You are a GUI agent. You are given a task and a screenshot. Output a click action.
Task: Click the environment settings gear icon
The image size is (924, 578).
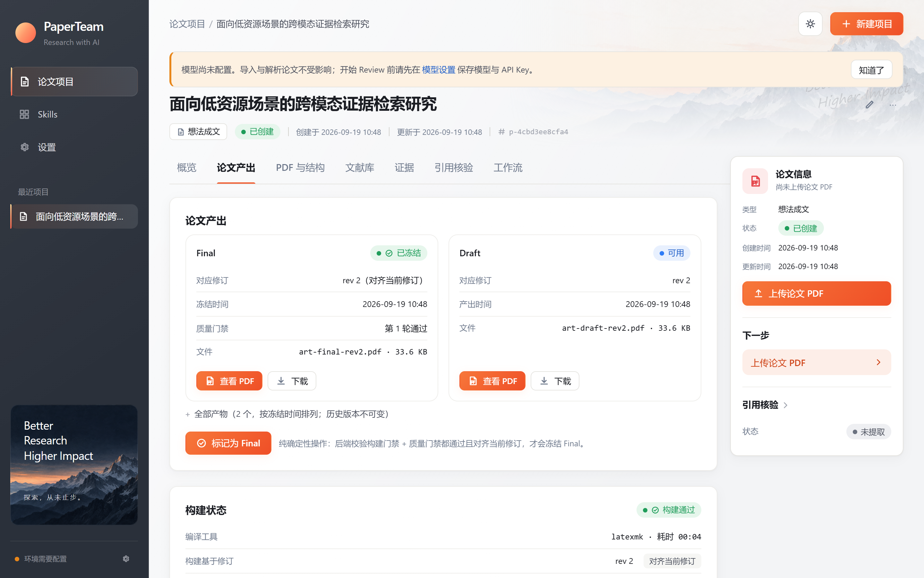pyautogui.click(x=126, y=559)
